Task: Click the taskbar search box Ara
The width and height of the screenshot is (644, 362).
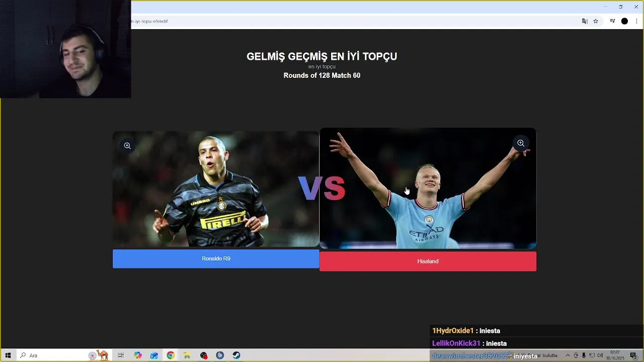Action: (63, 355)
